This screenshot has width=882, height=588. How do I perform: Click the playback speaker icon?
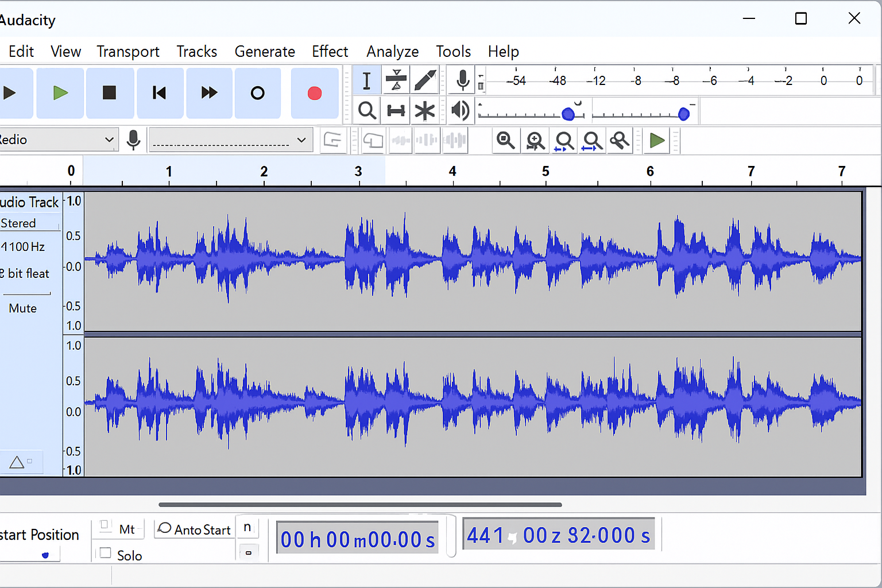coord(460,110)
